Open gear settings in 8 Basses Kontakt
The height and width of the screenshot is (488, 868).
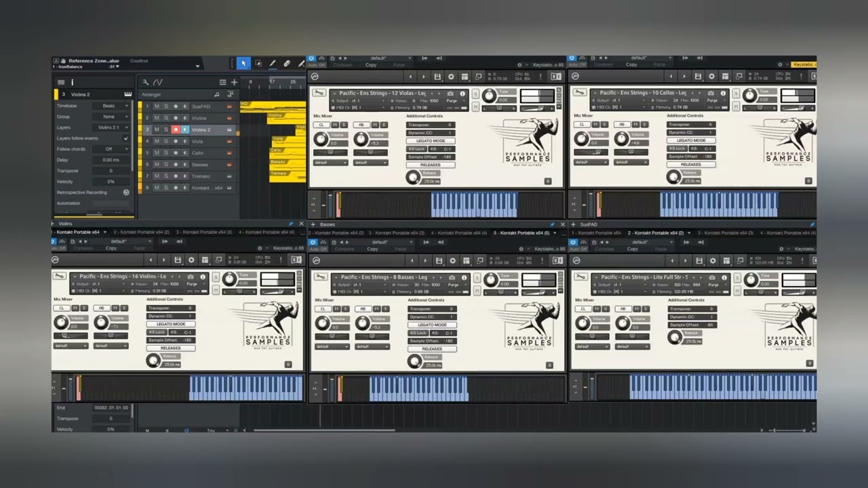(x=452, y=261)
